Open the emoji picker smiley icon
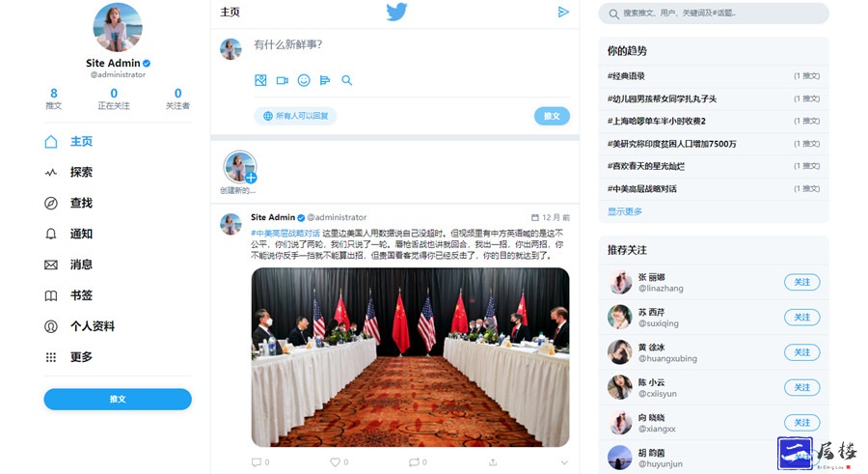 click(x=304, y=80)
